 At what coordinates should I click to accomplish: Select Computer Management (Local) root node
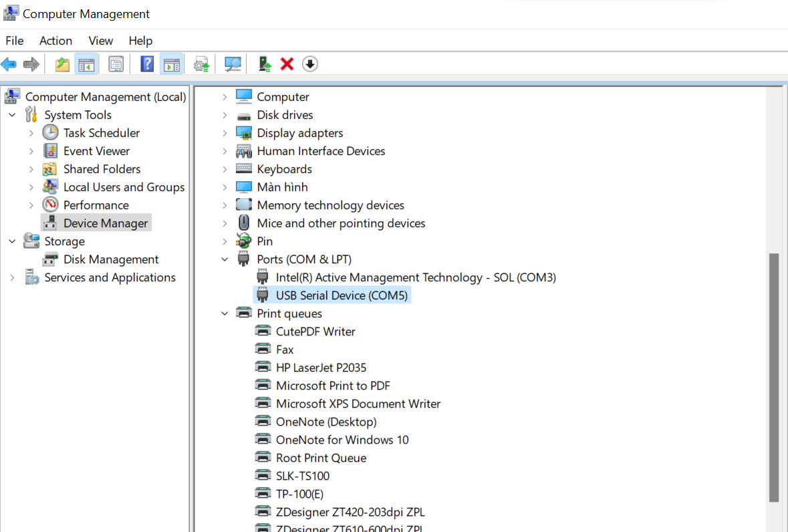(106, 96)
